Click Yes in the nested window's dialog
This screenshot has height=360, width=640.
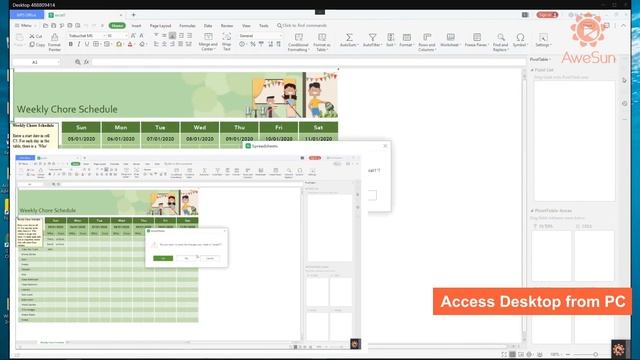click(x=163, y=258)
